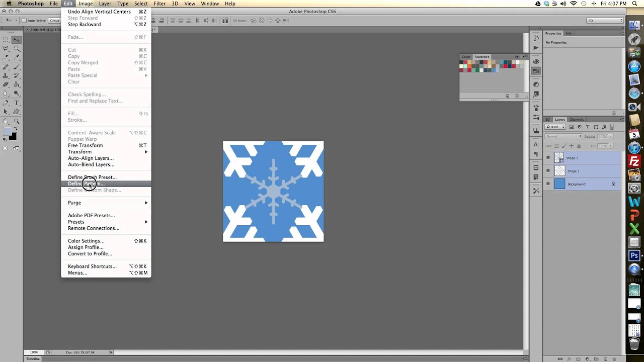Swap foreground and background colors
Viewport: 644px width, 362px height.
tap(16, 128)
